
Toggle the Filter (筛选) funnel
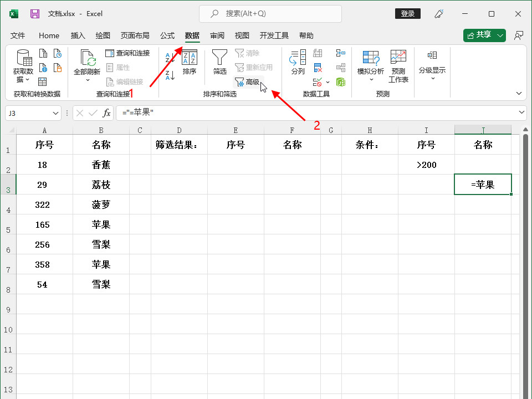219,62
